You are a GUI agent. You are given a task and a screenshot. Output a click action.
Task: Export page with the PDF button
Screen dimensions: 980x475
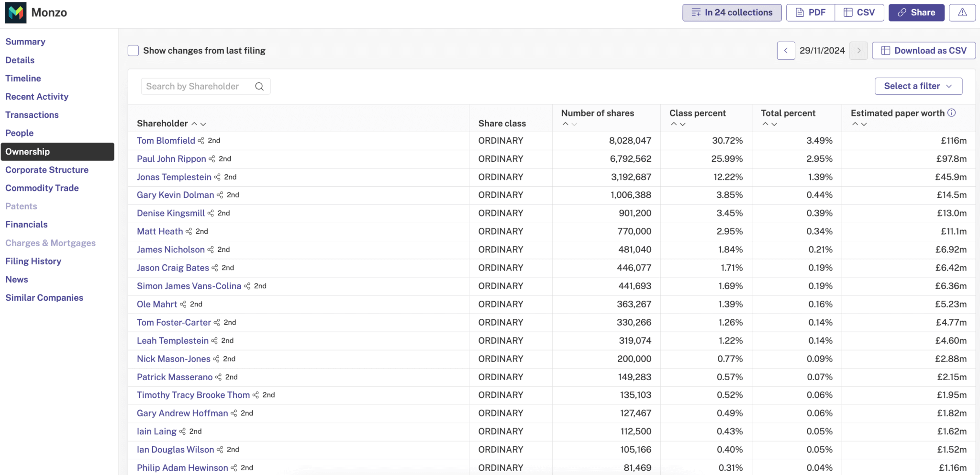[811, 12]
